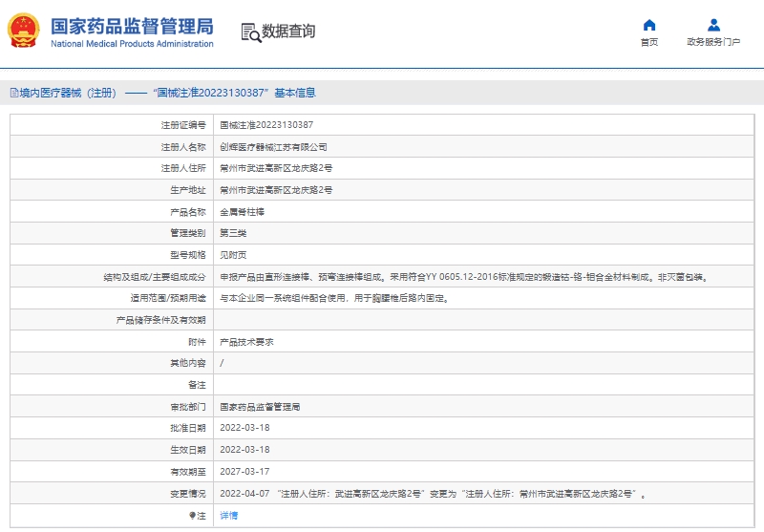This screenshot has width=764, height=532.
Task: Click 审批部门 value 国家药品监督管理局
Action: (260, 407)
